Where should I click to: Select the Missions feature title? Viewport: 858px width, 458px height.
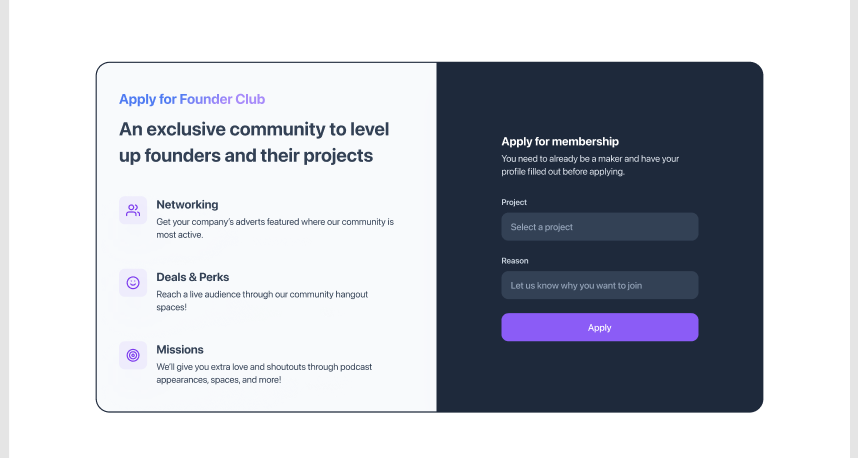(x=180, y=350)
